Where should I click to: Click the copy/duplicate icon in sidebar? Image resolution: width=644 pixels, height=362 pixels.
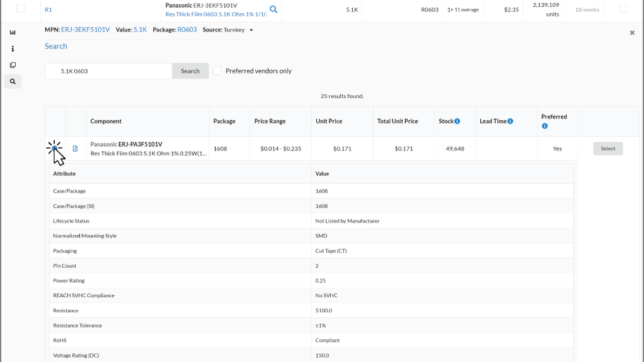13,65
